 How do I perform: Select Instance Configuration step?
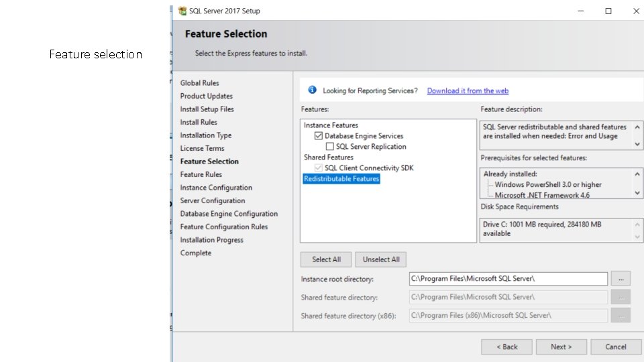[216, 188]
